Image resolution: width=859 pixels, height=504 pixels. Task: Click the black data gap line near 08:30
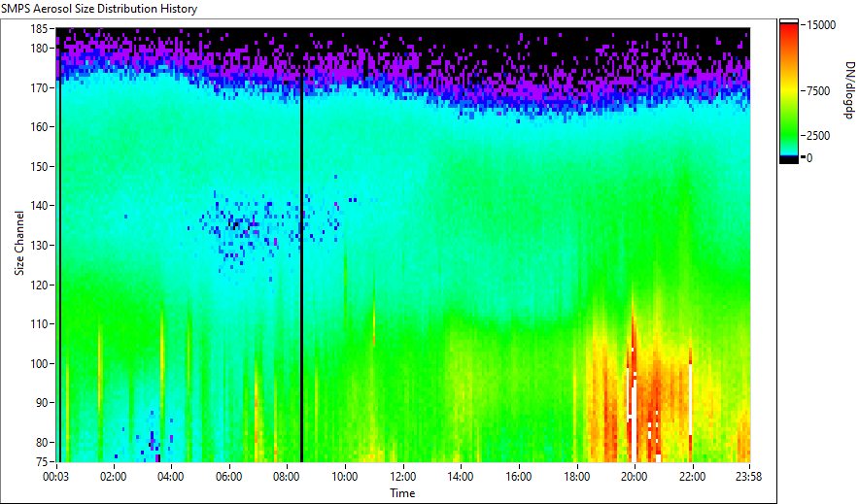(301, 268)
